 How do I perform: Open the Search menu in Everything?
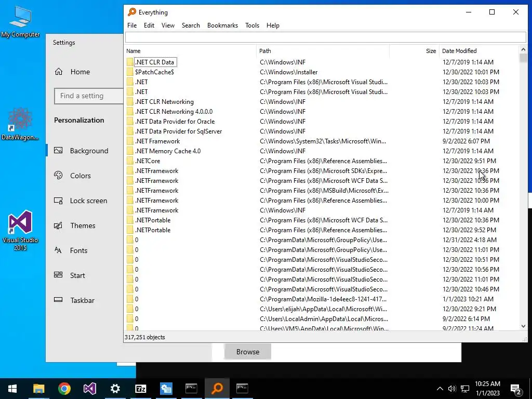click(190, 25)
